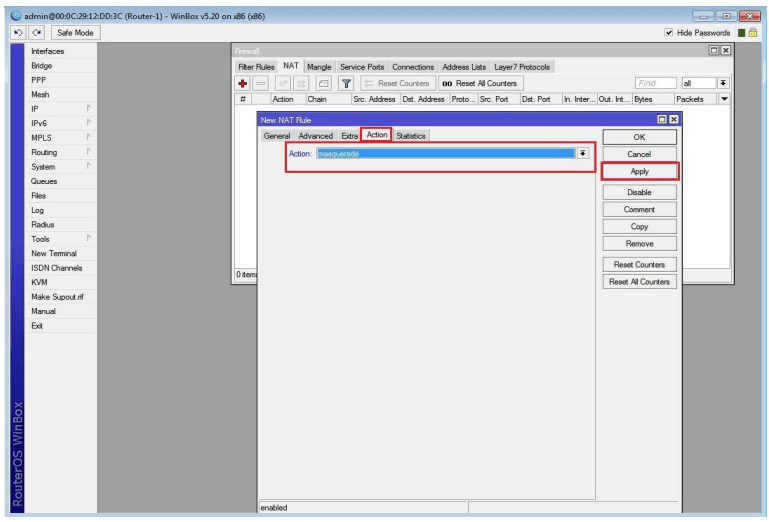Click the Find search field
The height and width of the screenshot is (522, 769).
(654, 83)
